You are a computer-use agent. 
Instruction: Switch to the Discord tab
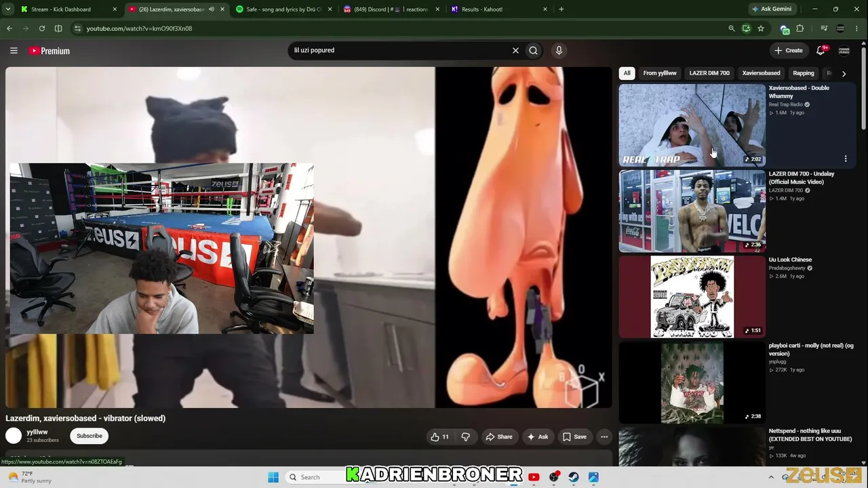point(391,9)
